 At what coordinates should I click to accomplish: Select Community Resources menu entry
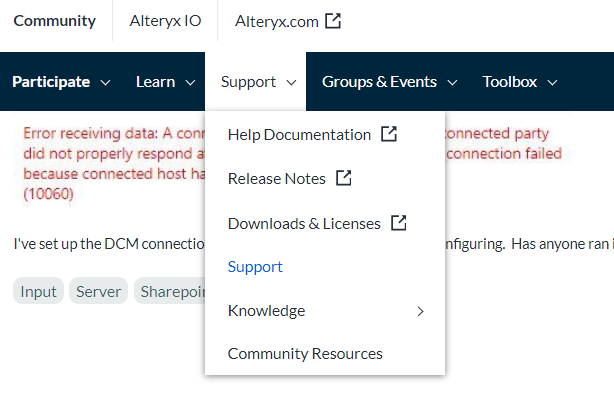[x=305, y=354]
